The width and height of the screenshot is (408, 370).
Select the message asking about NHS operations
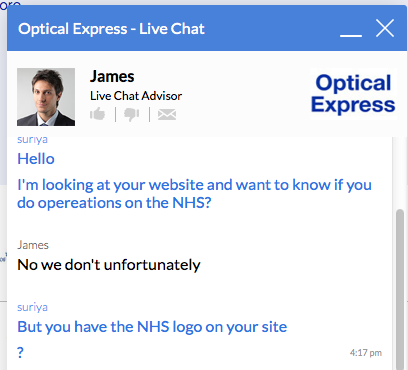tap(194, 194)
